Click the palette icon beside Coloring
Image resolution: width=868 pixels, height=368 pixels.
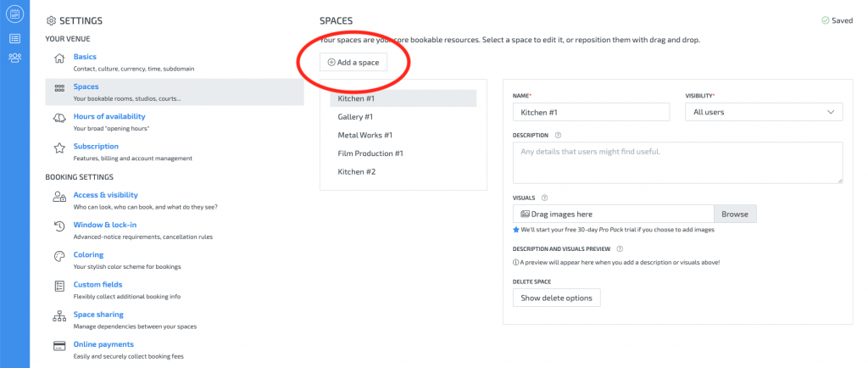pos(59,255)
